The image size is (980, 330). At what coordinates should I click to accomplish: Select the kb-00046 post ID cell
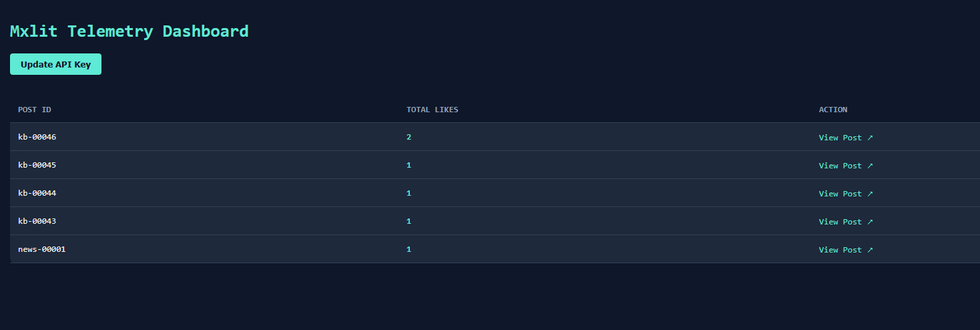(x=37, y=138)
